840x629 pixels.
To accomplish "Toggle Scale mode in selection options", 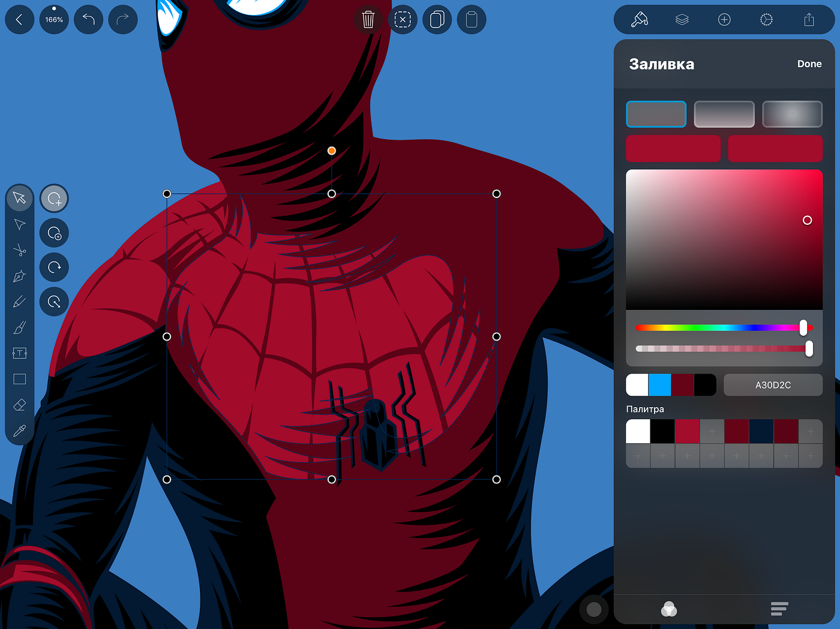I will pyautogui.click(x=54, y=302).
